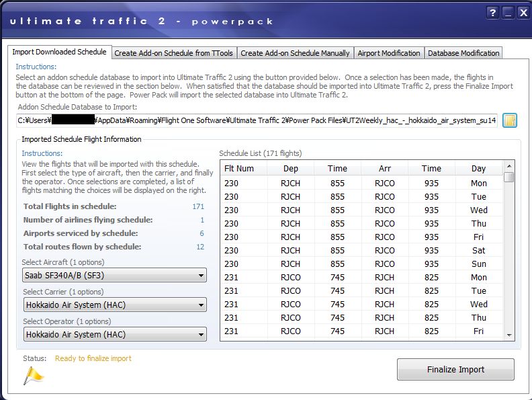The height and width of the screenshot is (400, 532).
Task: Open the Airport Modification tab
Action: [389, 53]
